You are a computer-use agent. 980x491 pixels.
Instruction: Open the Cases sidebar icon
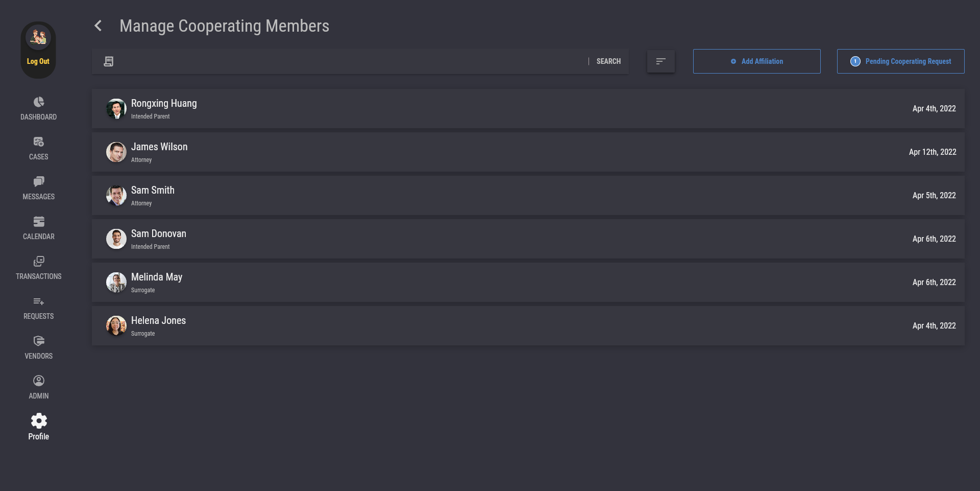(x=39, y=142)
